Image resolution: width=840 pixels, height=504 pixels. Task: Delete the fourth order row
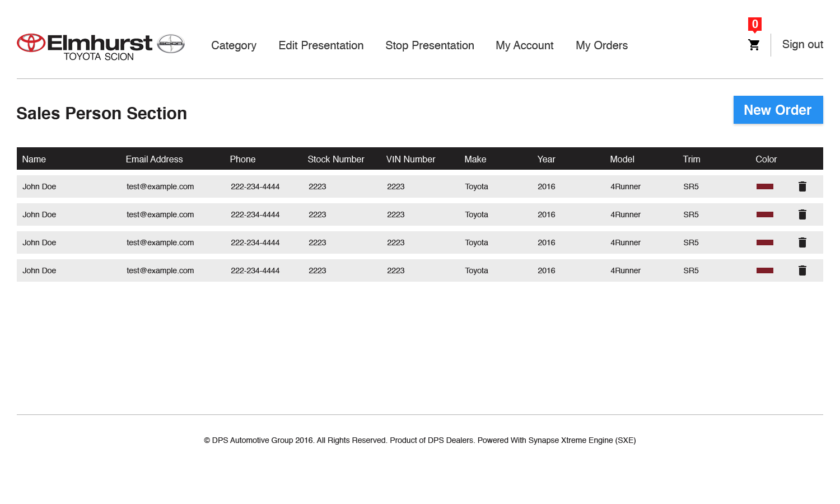coord(802,270)
